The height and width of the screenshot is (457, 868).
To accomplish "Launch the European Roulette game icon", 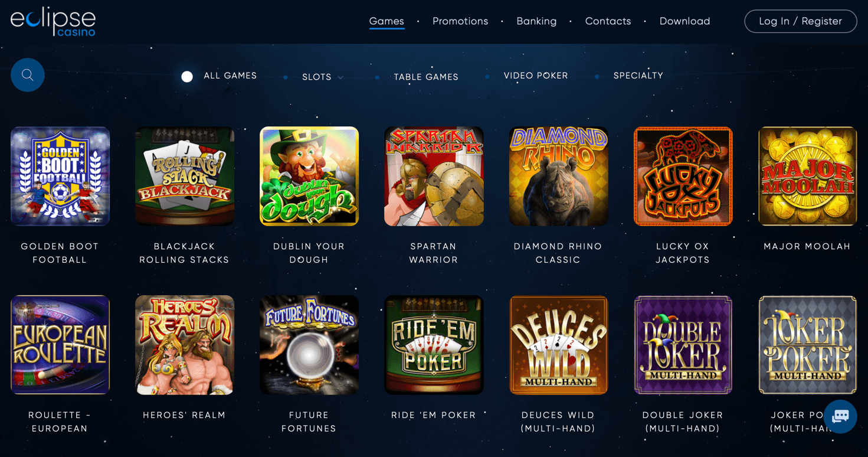I will (60, 345).
